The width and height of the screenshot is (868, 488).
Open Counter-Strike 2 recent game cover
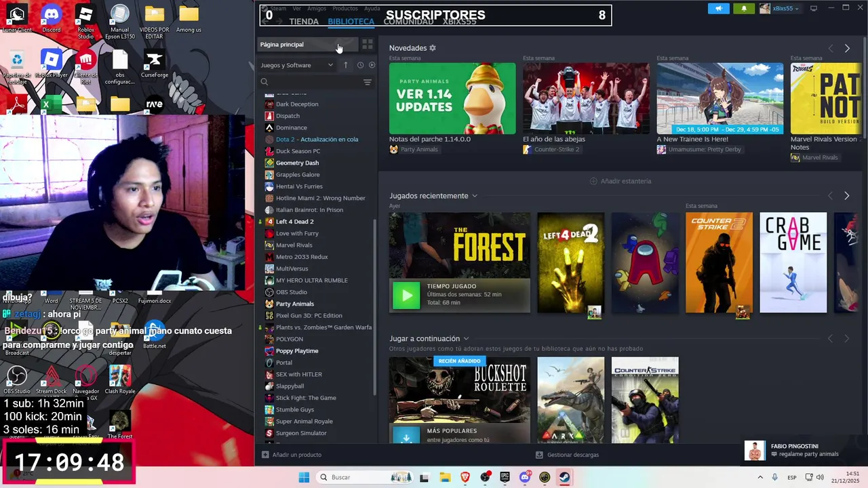(x=719, y=263)
